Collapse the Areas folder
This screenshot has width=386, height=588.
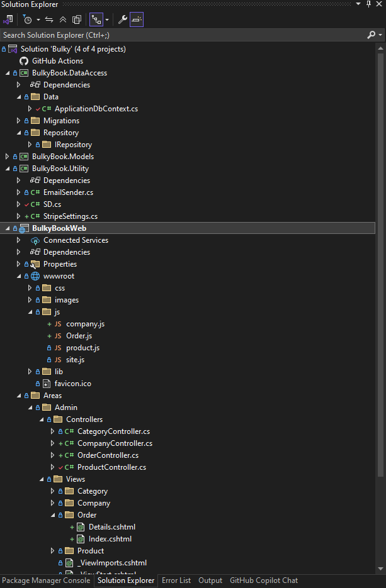coord(18,396)
